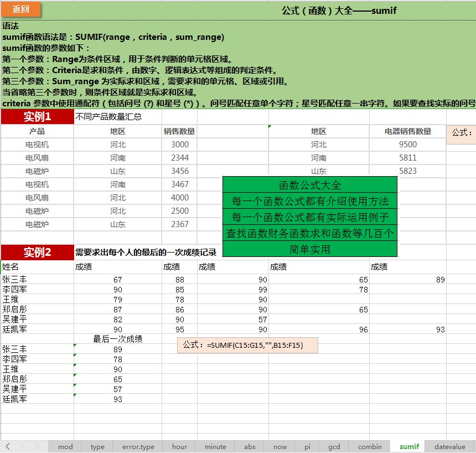Open the pi sheet tab
Viewport: 476px width, 453px height.
(x=308, y=446)
